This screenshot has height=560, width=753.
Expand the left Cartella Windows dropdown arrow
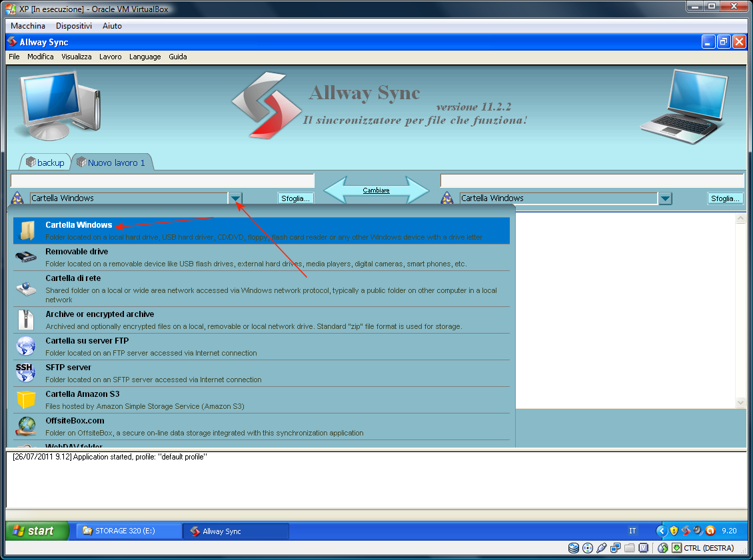pos(235,198)
